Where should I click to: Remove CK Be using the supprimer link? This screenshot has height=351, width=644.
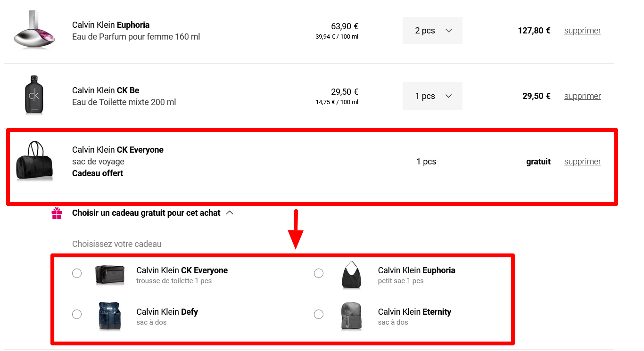point(582,96)
